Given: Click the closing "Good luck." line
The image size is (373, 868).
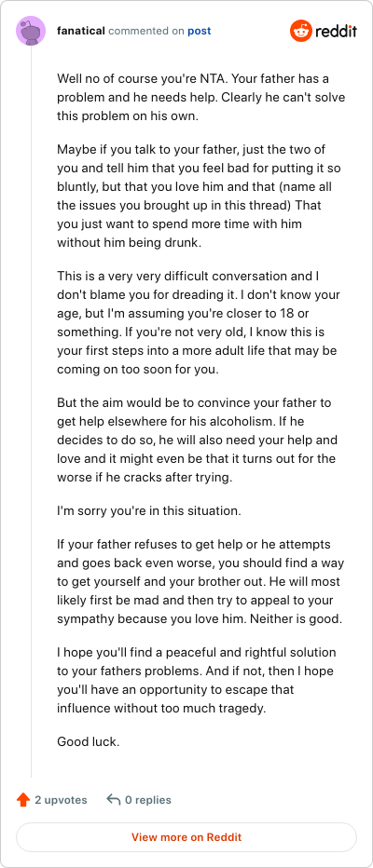Looking at the screenshot, I should tap(89, 741).
